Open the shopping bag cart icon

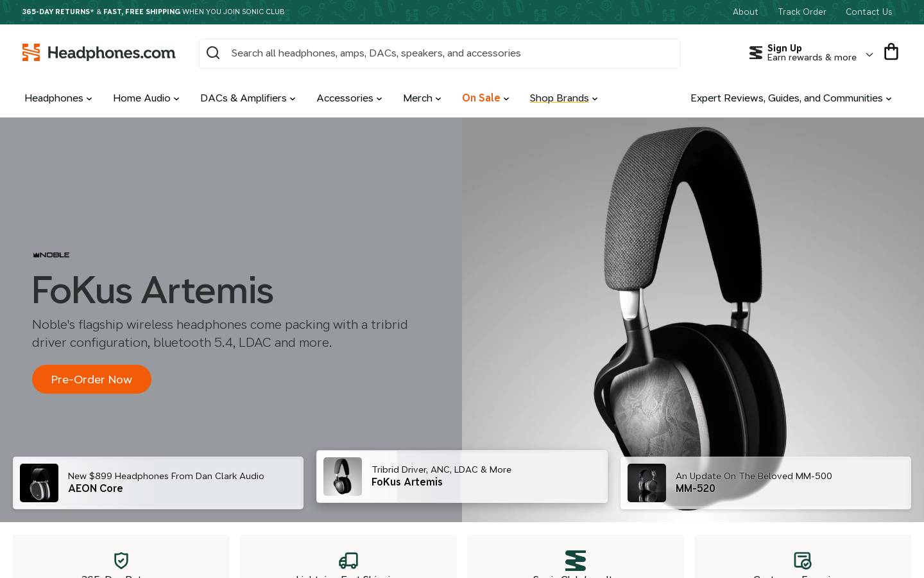coord(891,52)
